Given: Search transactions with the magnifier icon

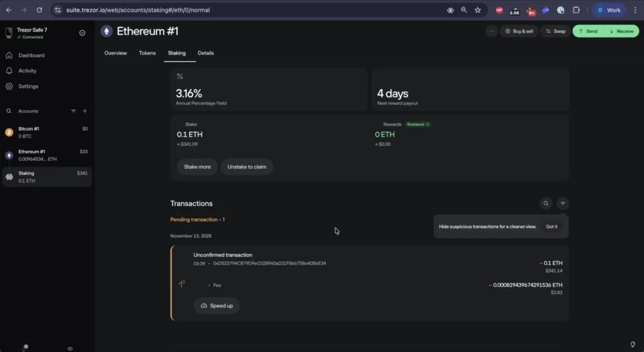Looking at the screenshot, I should (x=546, y=203).
